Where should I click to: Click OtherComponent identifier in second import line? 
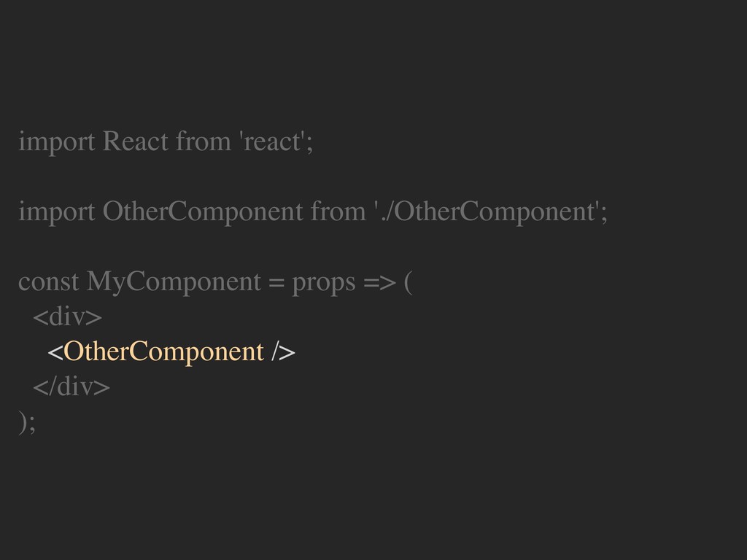click(203, 212)
